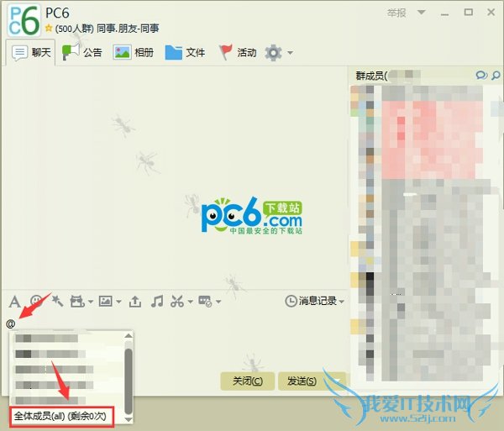The width and height of the screenshot is (504, 431).
Task: Click the send picture icon
Action: pyautogui.click(x=106, y=301)
